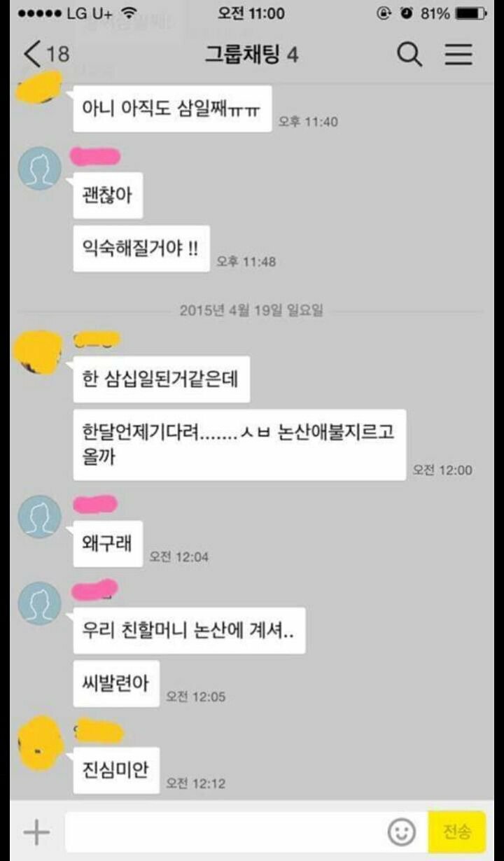This screenshot has width=504, height=861.
Task: Select the 아니 아직도 삼일째 message bubble
Action: tap(172, 108)
